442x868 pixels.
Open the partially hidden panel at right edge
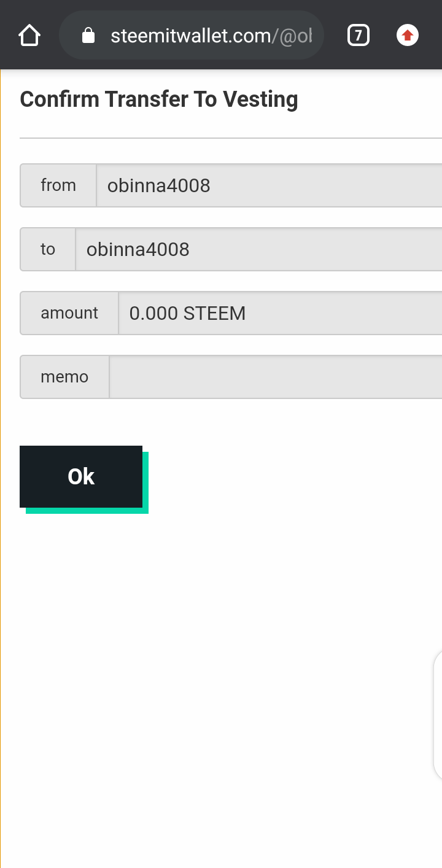point(438,715)
